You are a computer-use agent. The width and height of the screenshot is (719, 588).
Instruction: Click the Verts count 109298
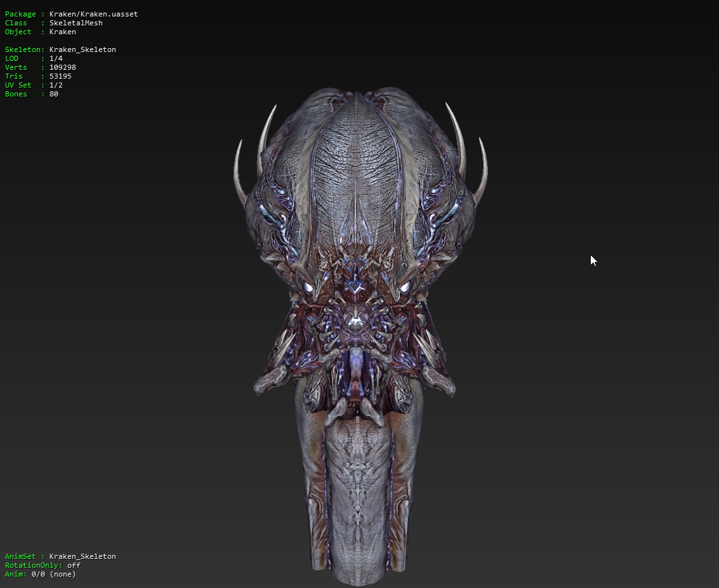click(x=62, y=67)
